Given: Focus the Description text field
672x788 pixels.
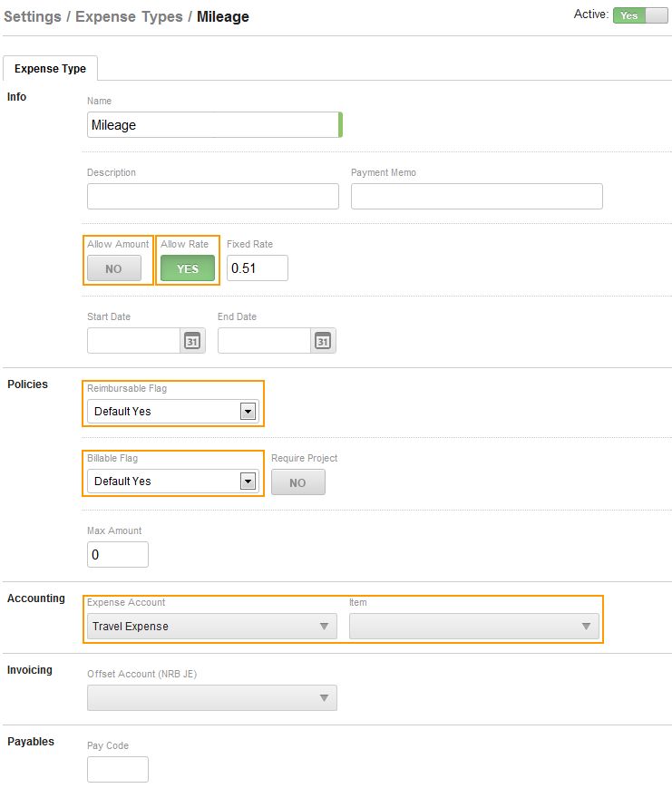Looking at the screenshot, I should click(x=212, y=196).
